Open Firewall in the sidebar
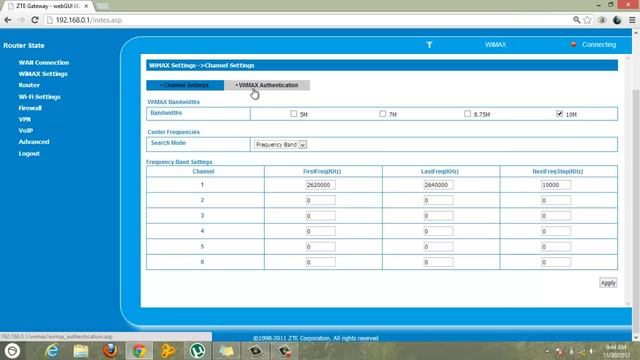 click(x=30, y=108)
